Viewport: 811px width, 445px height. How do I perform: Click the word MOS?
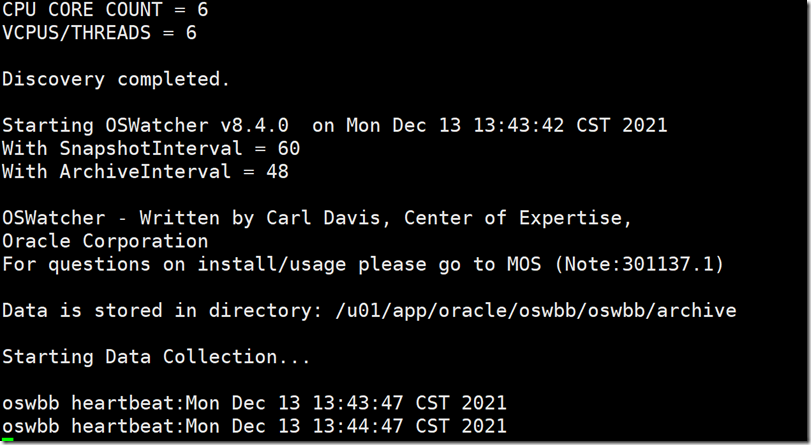point(510,264)
